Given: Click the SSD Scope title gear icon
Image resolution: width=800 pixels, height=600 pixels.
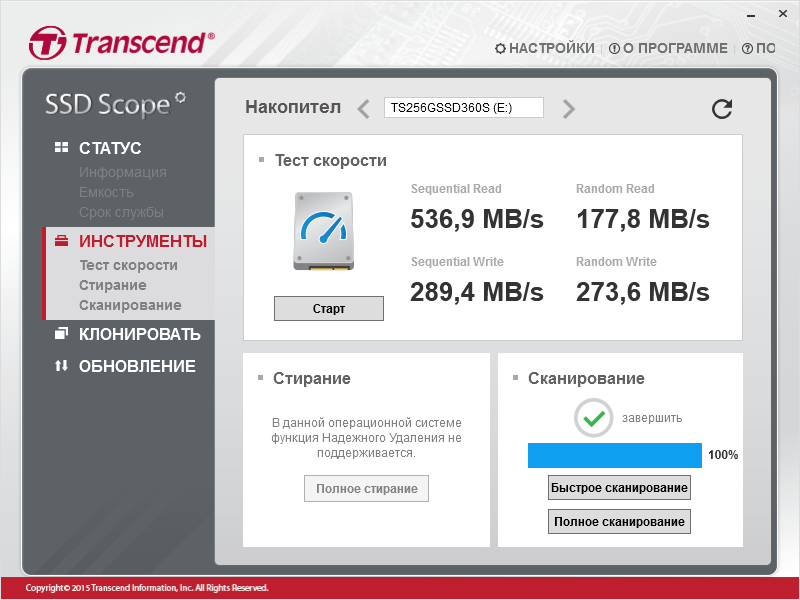Looking at the screenshot, I should [x=180, y=97].
